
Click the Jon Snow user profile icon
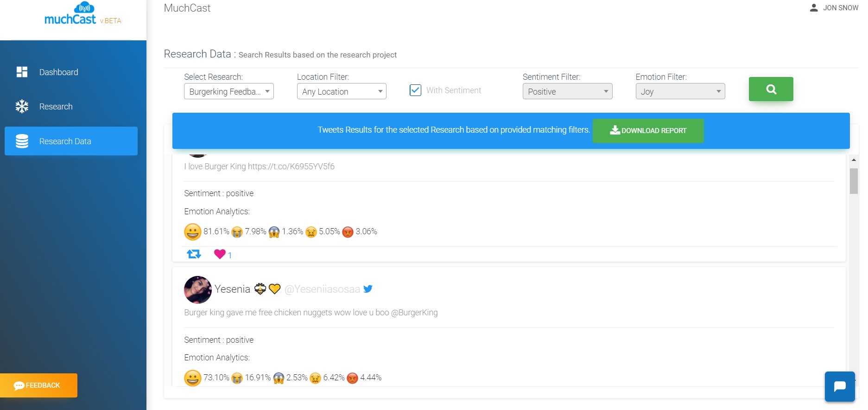pyautogui.click(x=813, y=8)
